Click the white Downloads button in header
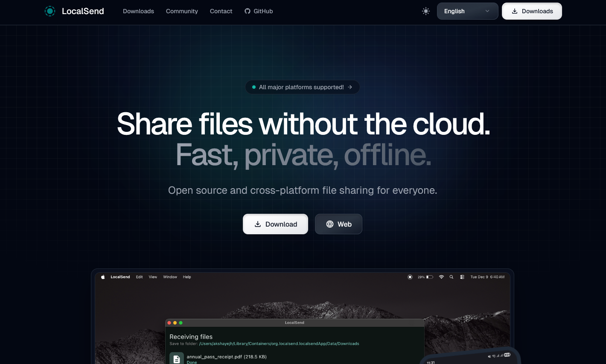This screenshot has height=364, width=606. pos(532,11)
